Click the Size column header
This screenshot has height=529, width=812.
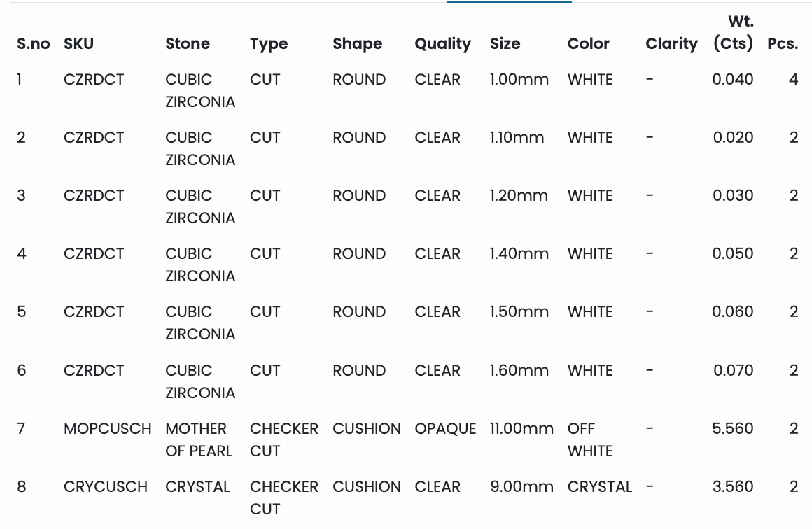click(x=505, y=44)
